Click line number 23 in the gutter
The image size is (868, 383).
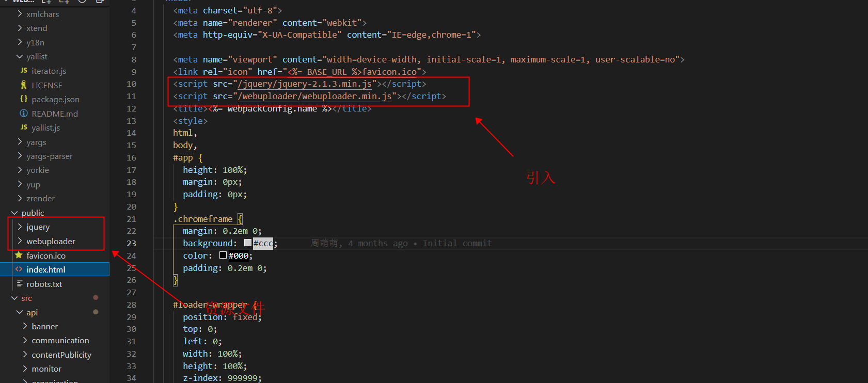(132, 243)
